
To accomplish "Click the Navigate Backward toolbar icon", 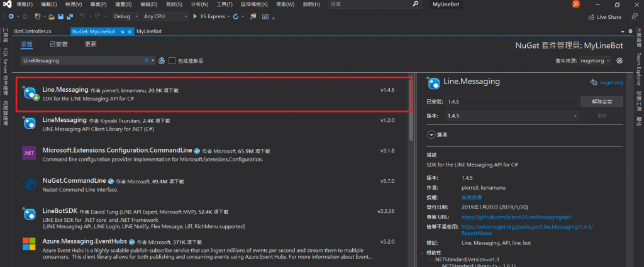I will tap(11, 16).
